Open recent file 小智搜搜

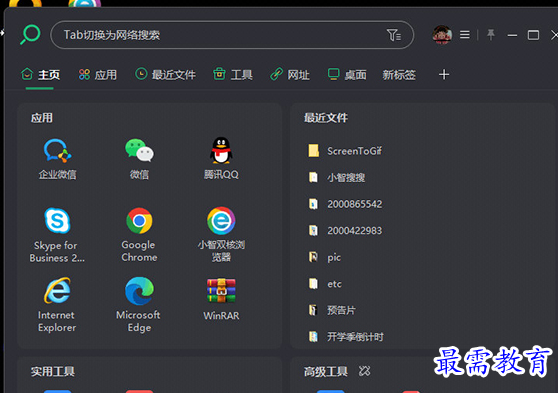coord(337,177)
